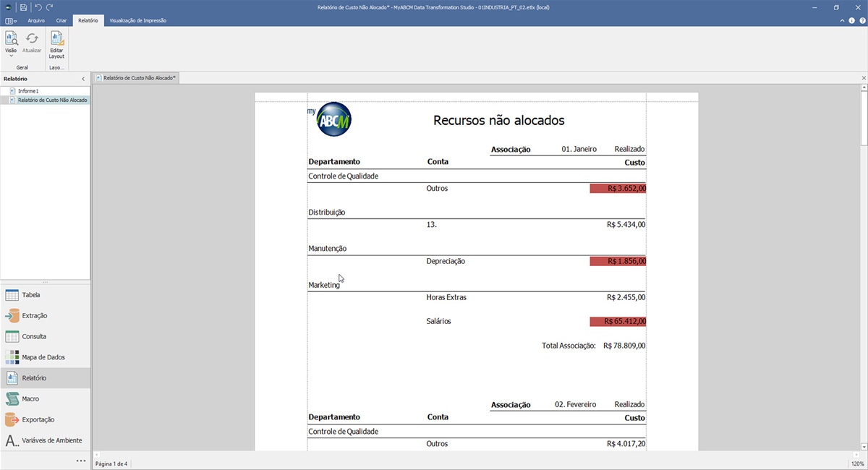Open the Criar ribbon tab
868x470 pixels.
61,21
